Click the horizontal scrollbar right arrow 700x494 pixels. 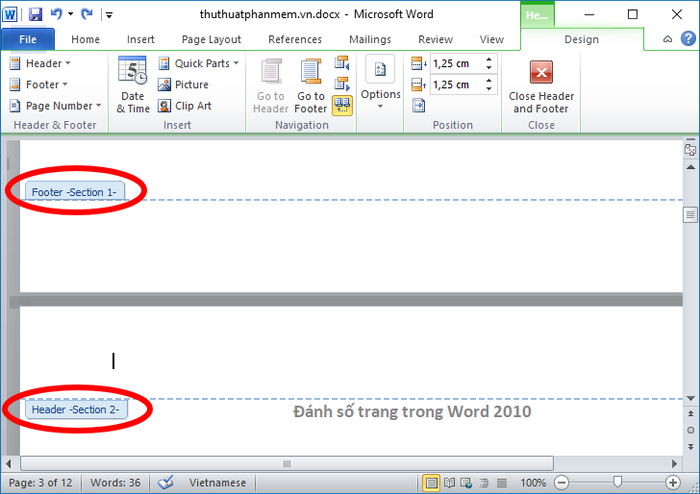tap(675, 464)
